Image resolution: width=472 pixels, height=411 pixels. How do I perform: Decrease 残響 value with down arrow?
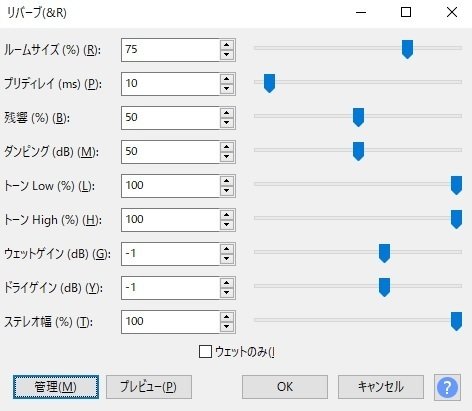pyautogui.click(x=227, y=123)
